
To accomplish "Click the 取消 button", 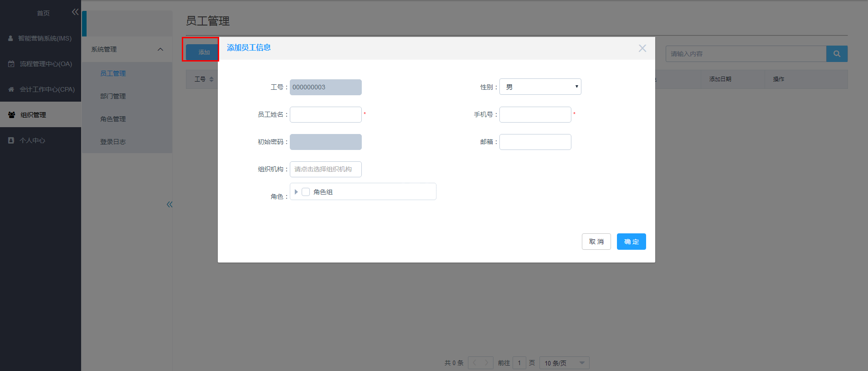I will [596, 242].
